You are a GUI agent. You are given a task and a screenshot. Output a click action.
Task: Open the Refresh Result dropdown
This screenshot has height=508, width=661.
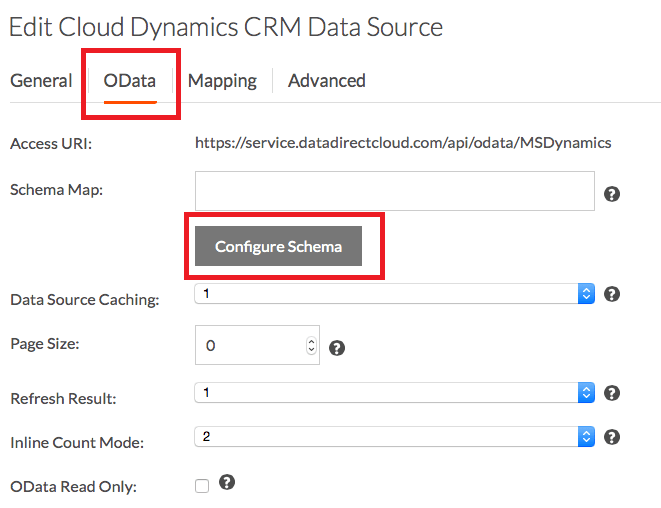coord(395,393)
